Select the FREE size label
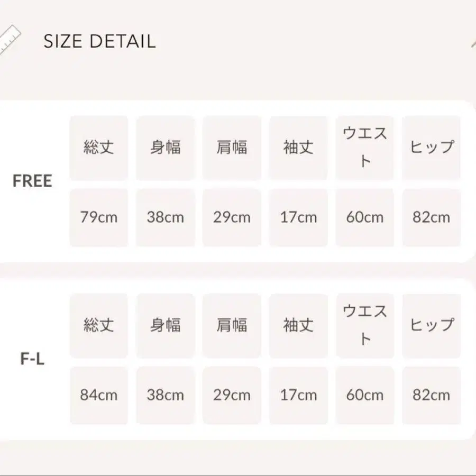Screen dimensions: 476x476 (x=32, y=181)
